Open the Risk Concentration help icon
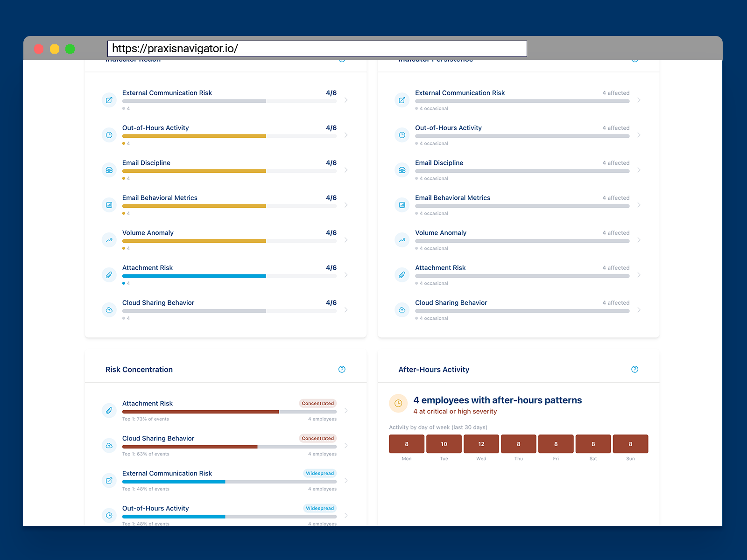 point(342,369)
